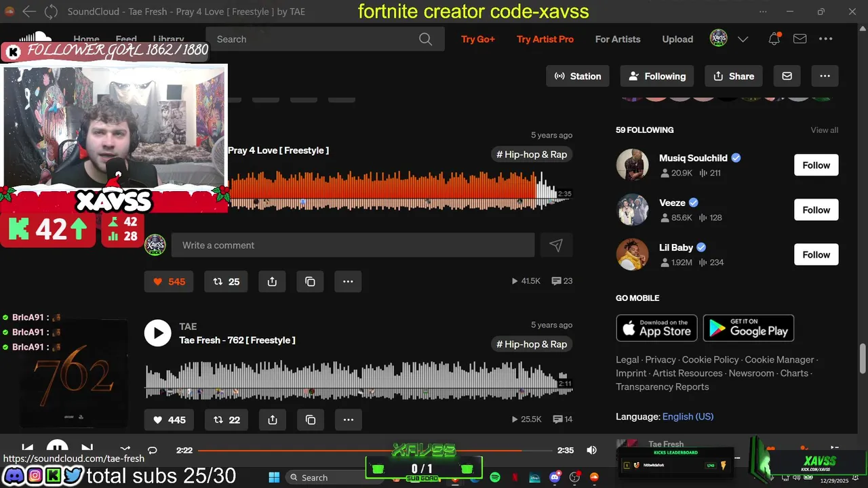Image resolution: width=868 pixels, height=488 pixels.
Task: Open the Windows Start menu
Action: tap(274, 477)
